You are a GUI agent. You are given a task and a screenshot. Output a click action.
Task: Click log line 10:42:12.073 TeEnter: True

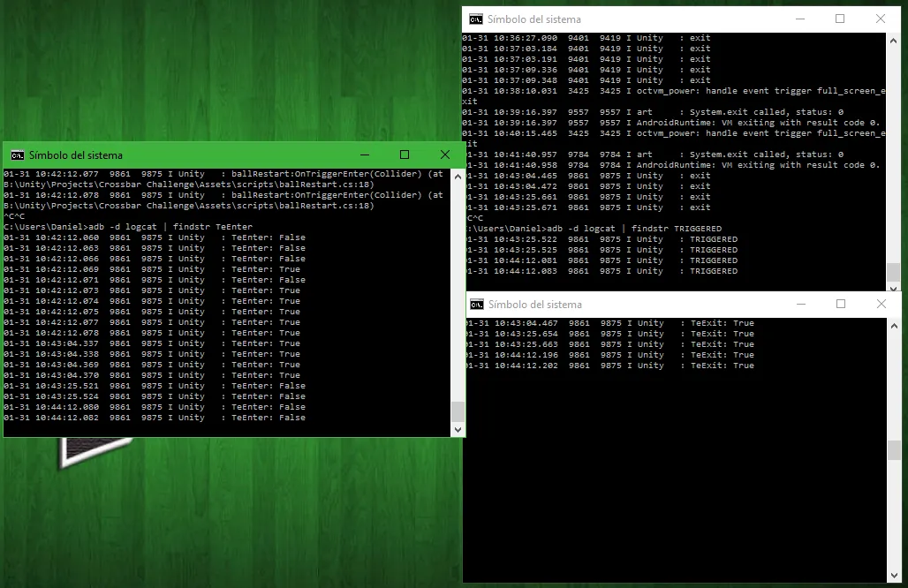click(152, 290)
